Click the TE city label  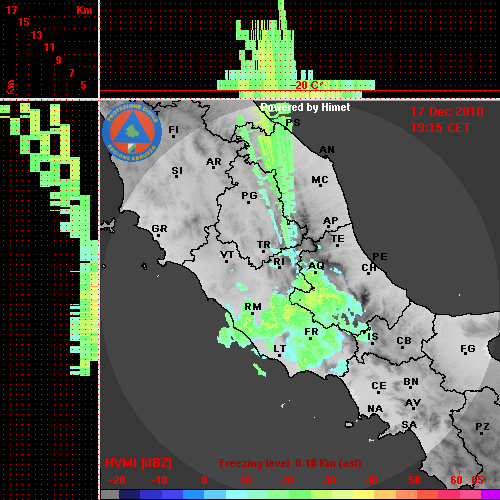[338, 239]
